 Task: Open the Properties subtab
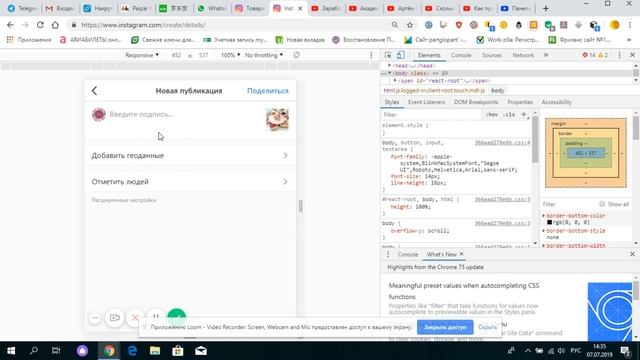point(520,102)
